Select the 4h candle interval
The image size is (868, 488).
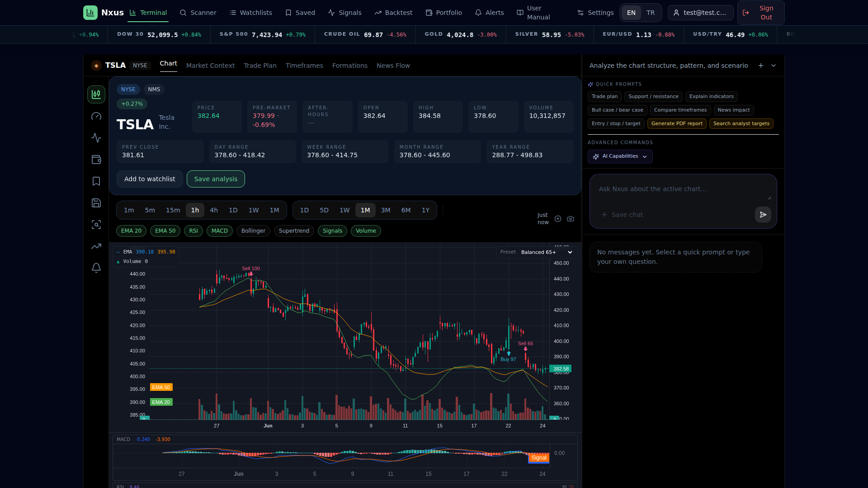214,210
